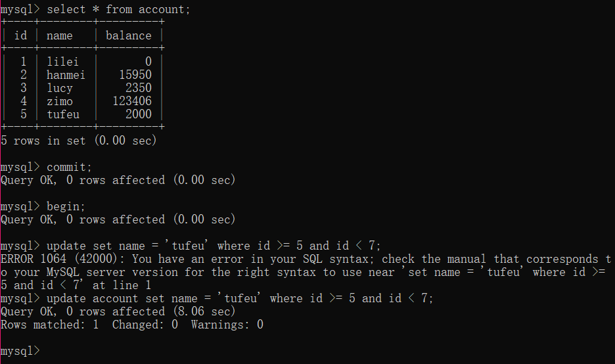The width and height of the screenshot is (615, 364).
Task: Click the '(8.06 sec)' query time
Action: 204,311
